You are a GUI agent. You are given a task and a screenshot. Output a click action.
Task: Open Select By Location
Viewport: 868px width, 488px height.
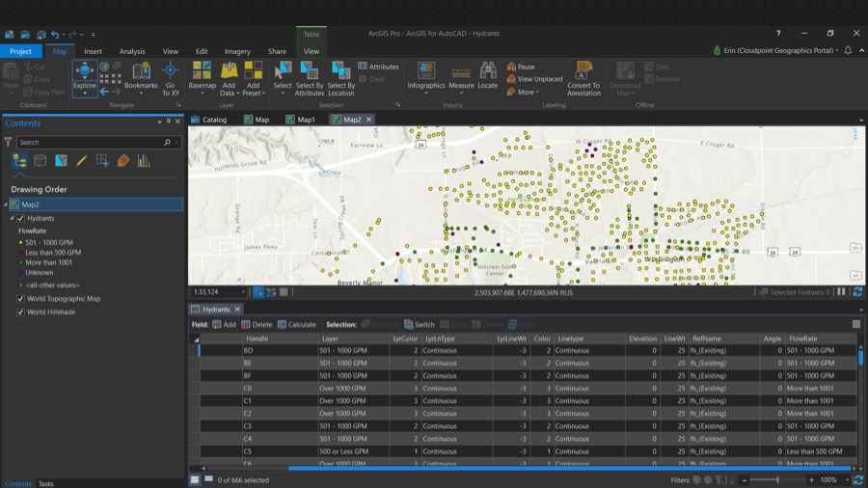pyautogui.click(x=341, y=77)
